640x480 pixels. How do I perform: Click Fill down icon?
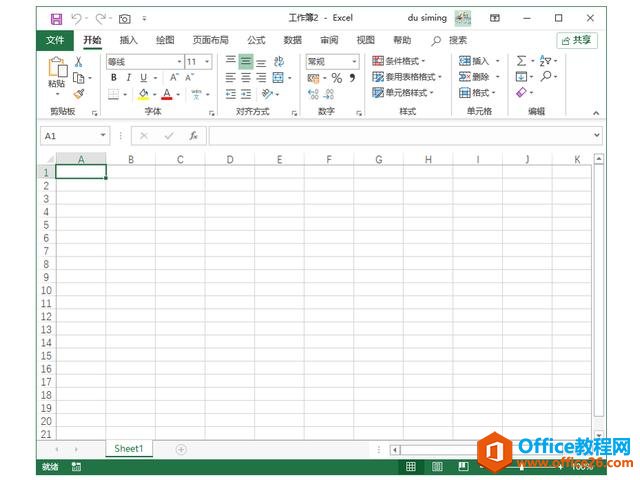tap(521, 77)
